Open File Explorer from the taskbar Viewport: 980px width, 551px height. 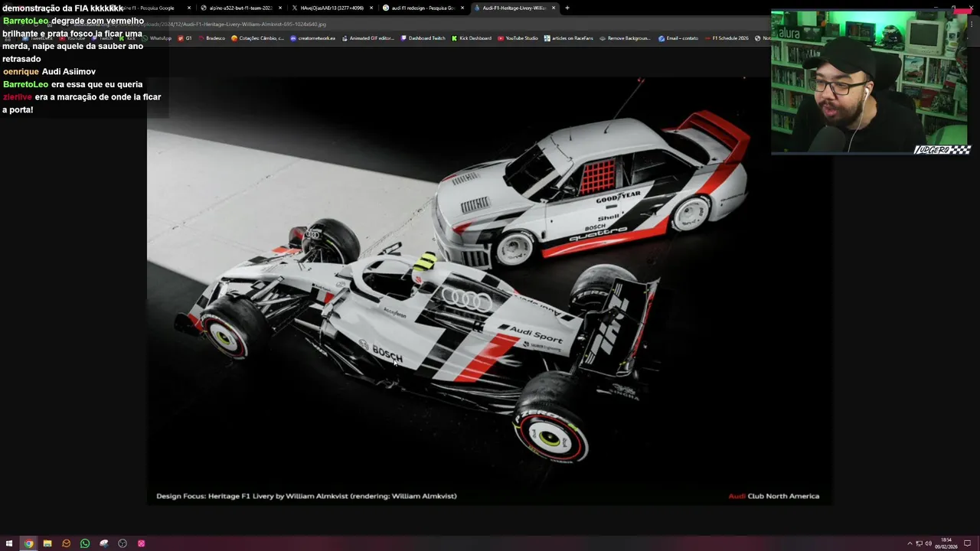(x=47, y=543)
